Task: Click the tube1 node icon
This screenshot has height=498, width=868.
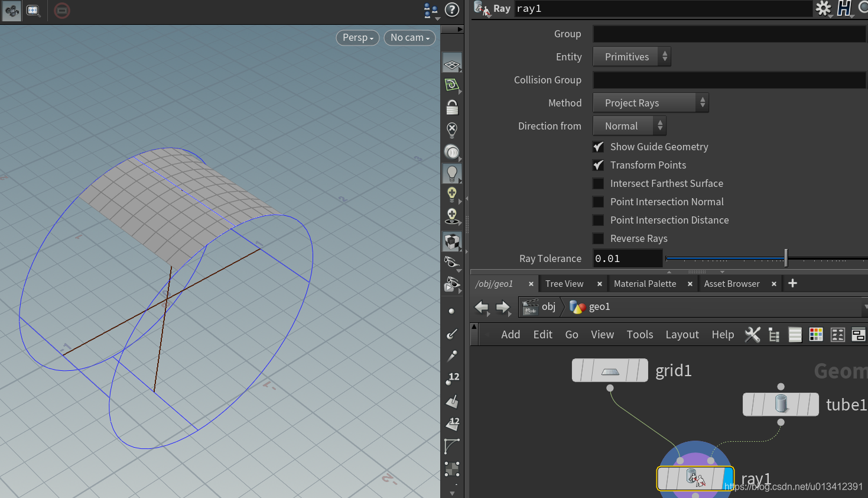Action: tap(781, 405)
